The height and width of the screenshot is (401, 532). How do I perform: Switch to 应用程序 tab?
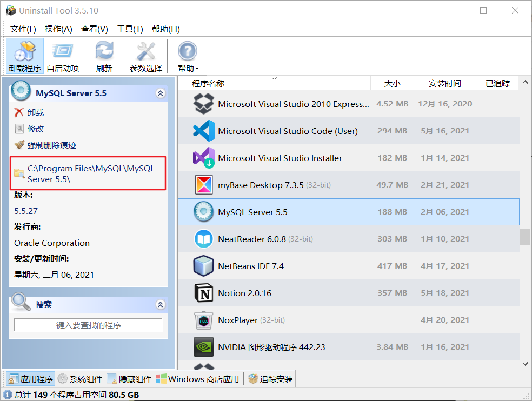(x=31, y=379)
